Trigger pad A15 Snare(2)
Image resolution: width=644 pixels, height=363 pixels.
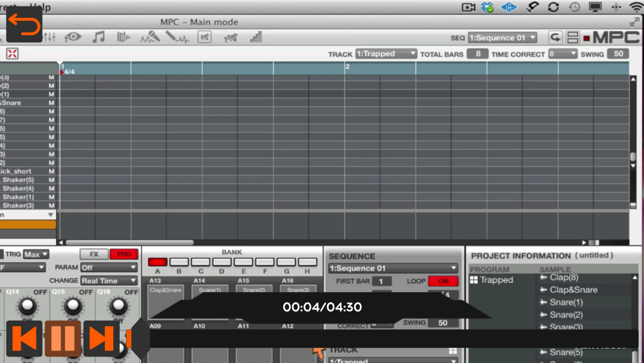[254, 302]
